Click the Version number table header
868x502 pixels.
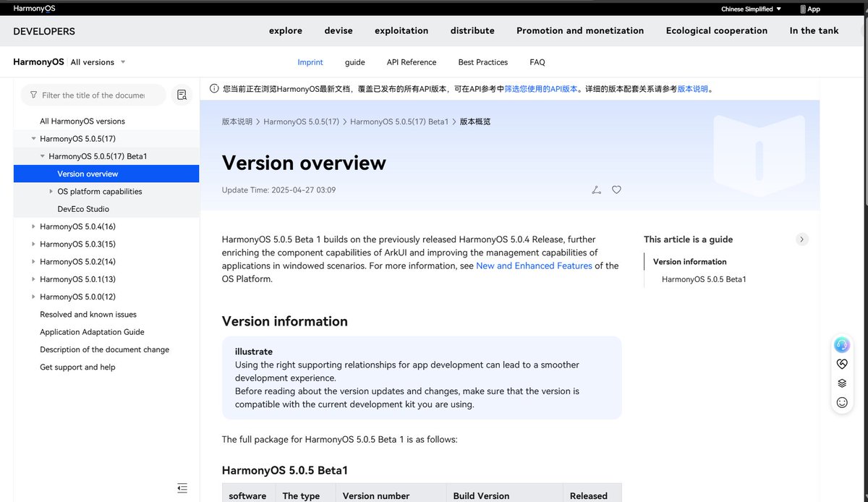click(x=376, y=496)
